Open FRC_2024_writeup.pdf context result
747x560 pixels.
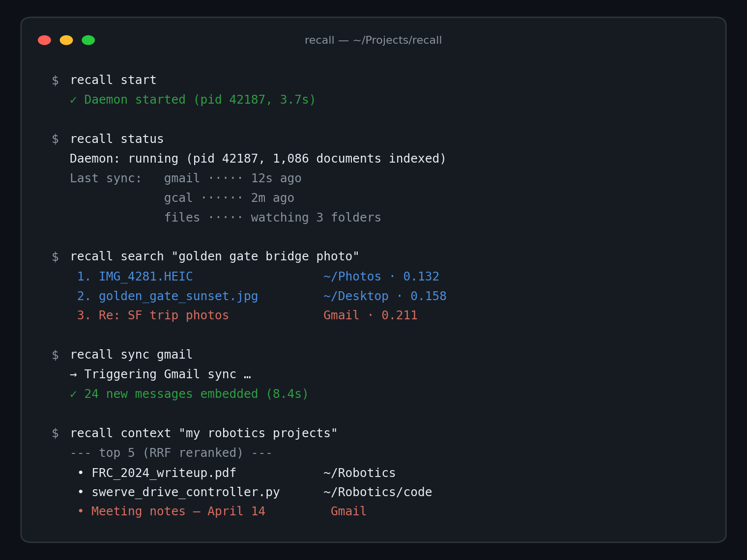coord(164,473)
